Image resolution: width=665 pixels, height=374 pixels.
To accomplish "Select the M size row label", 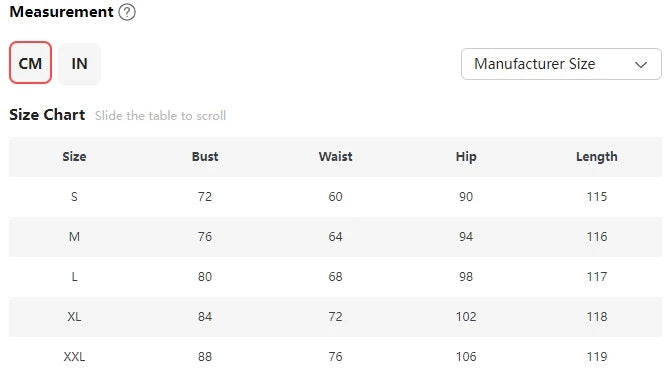I will 74,237.
